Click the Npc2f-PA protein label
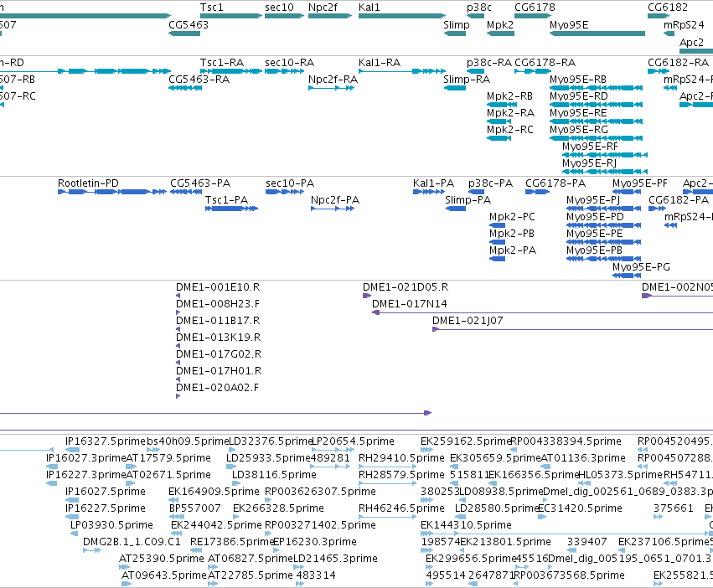Viewport: 713px width, 588px height. pyautogui.click(x=335, y=200)
